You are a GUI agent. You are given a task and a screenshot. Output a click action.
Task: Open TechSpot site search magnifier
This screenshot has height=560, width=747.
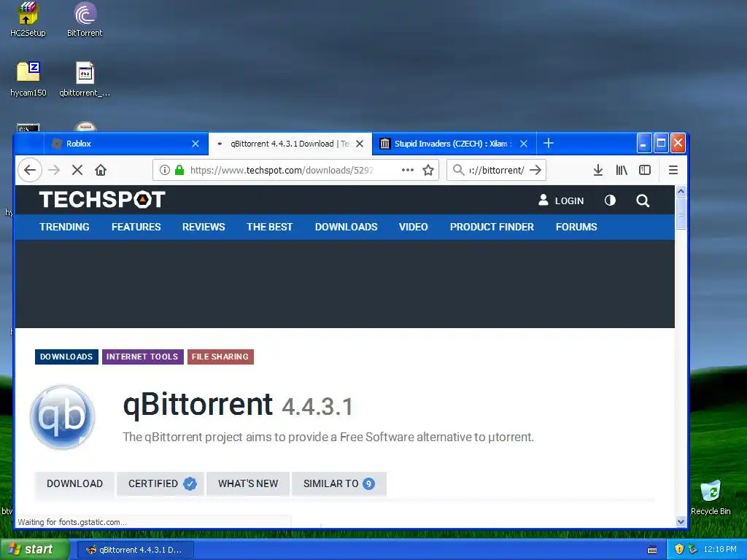(x=643, y=201)
